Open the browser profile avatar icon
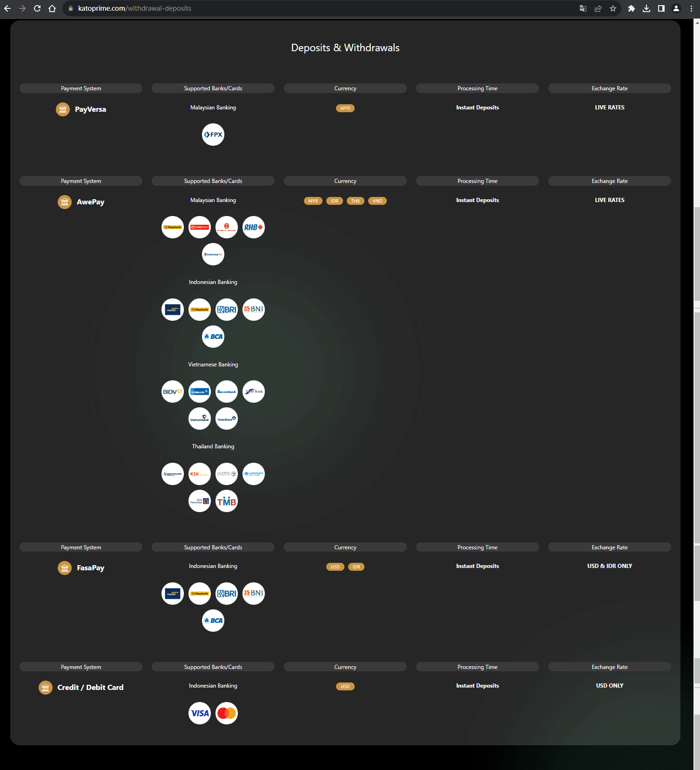 (x=676, y=8)
